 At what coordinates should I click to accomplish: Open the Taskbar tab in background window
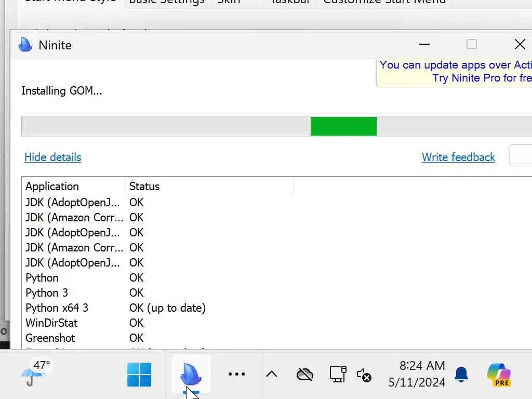click(290, 2)
